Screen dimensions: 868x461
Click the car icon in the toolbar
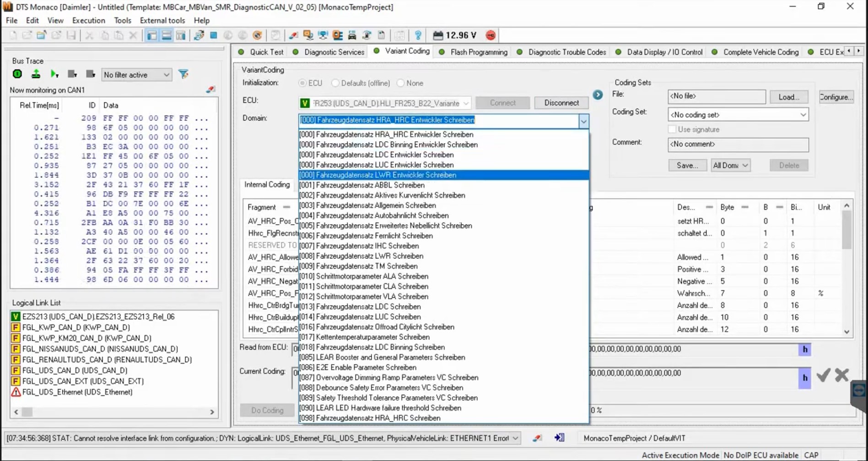pos(352,35)
